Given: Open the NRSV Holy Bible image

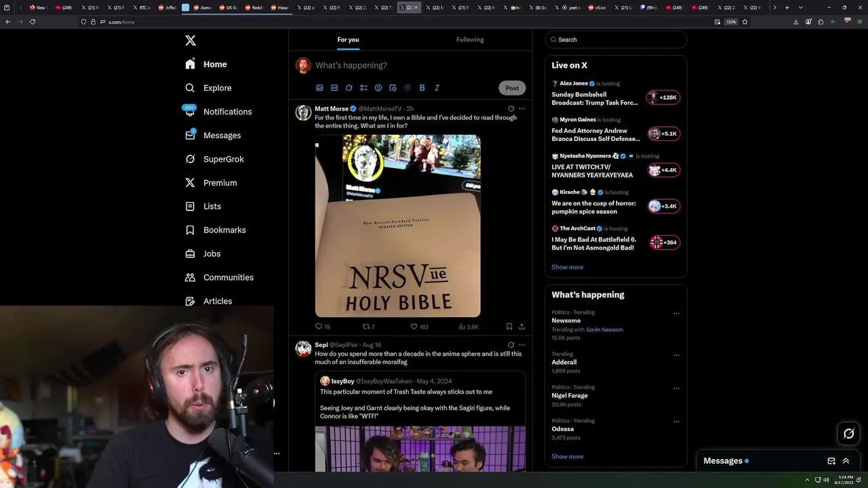Looking at the screenshot, I should click(397, 226).
